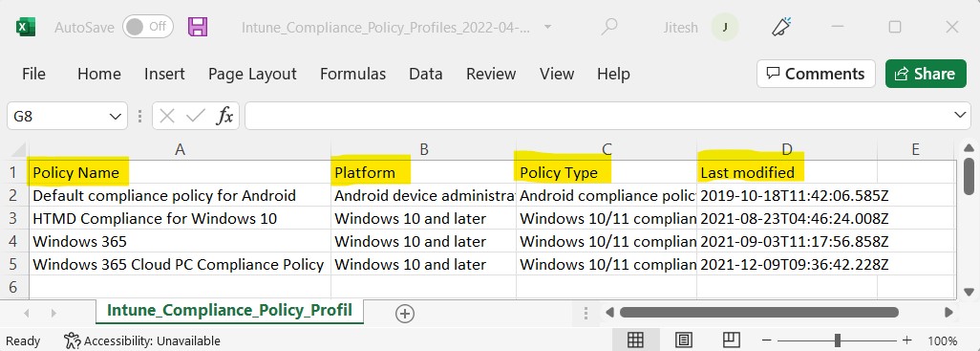Image resolution: width=980 pixels, height=351 pixels.
Task: Click the formula bar Cancel X icon
Action: click(167, 116)
